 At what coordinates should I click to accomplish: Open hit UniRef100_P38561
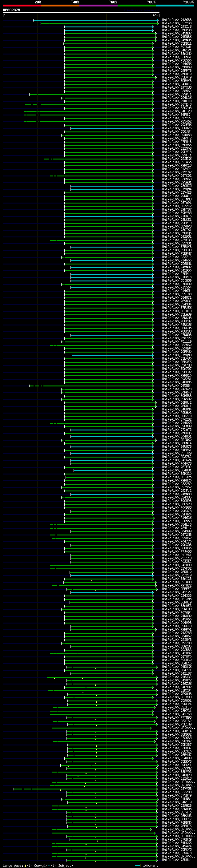(177, 57)
